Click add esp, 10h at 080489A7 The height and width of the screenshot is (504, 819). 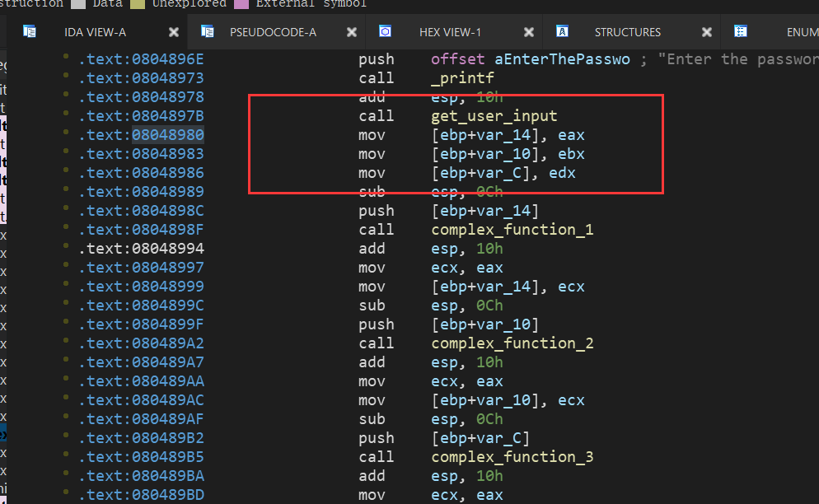click(431, 362)
